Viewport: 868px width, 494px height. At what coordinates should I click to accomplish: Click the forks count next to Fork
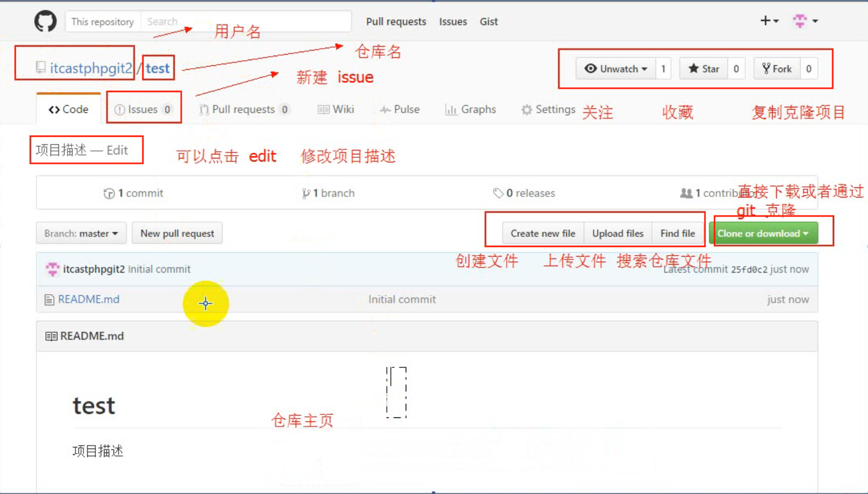point(808,69)
